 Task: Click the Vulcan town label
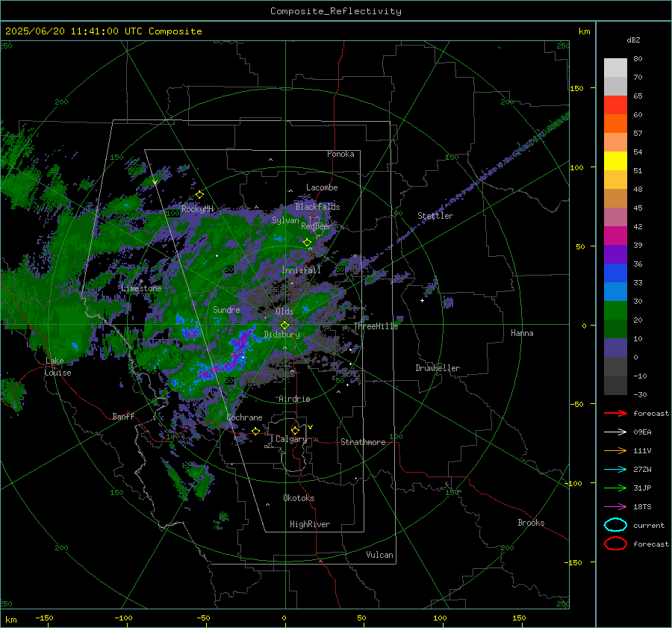point(379,555)
